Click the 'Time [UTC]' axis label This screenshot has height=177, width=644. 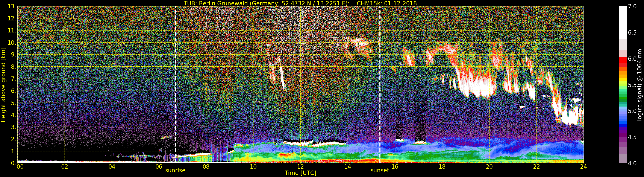[300, 173]
